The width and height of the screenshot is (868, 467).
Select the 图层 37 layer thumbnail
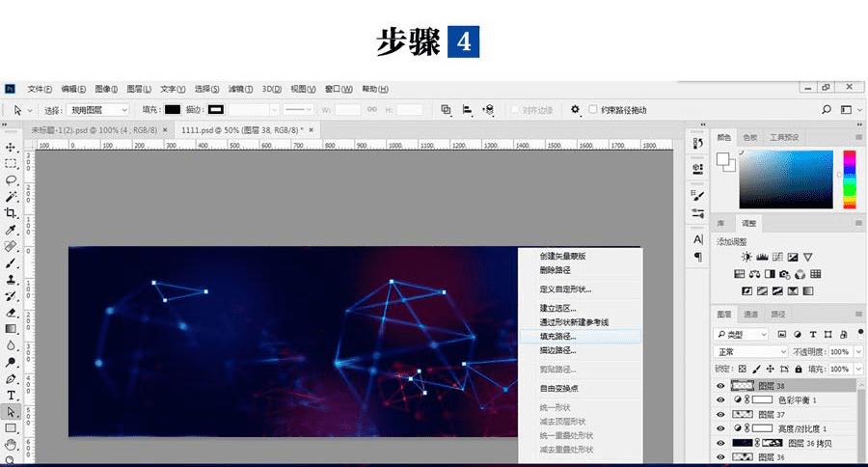(x=743, y=414)
